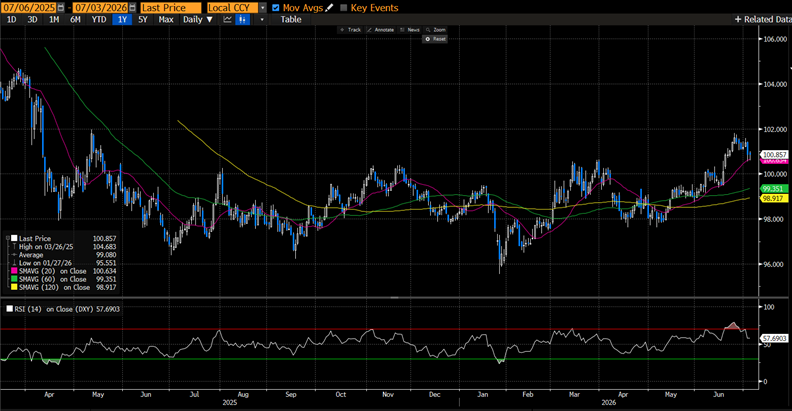Activate the Annotate tool
This screenshot has height=411, width=792.
380,30
